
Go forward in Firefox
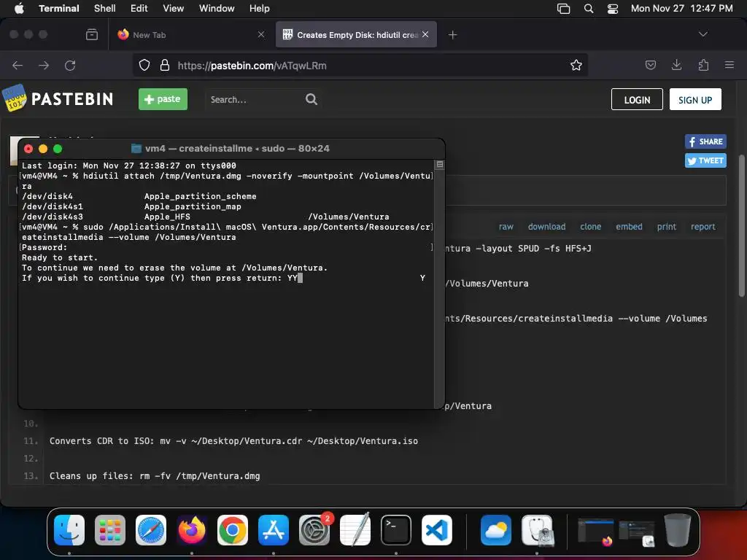click(44, 65)
